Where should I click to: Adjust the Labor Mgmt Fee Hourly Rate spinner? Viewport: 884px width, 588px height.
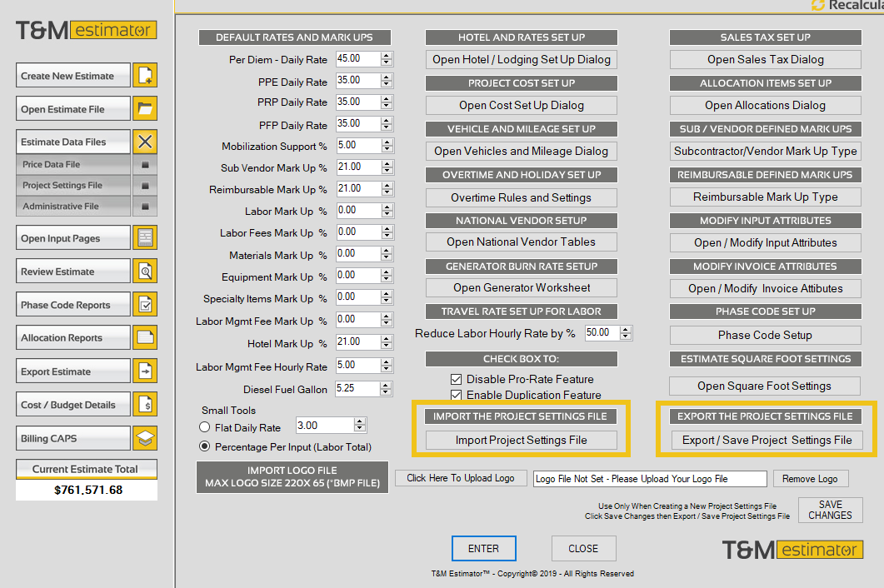pos(387,366)
